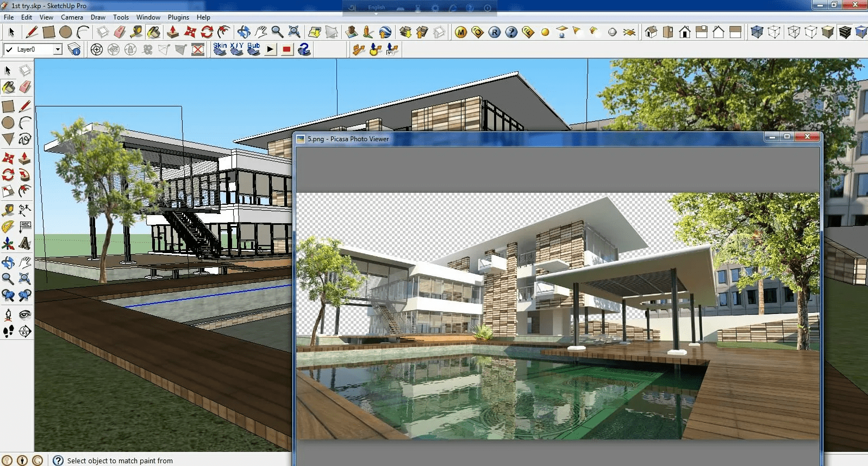Click the X/Y plugin icon
This screenshot has width=868, height=466.
(237, 49)
